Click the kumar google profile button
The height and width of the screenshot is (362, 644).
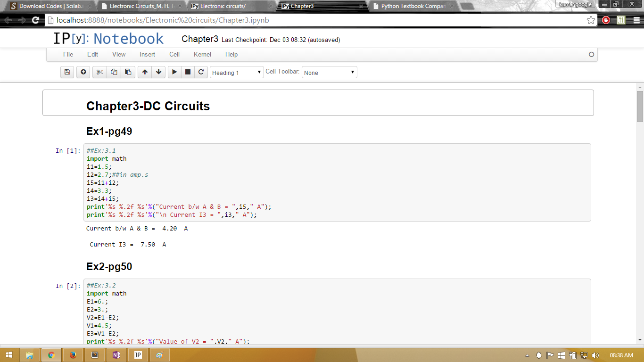[575, 4]
